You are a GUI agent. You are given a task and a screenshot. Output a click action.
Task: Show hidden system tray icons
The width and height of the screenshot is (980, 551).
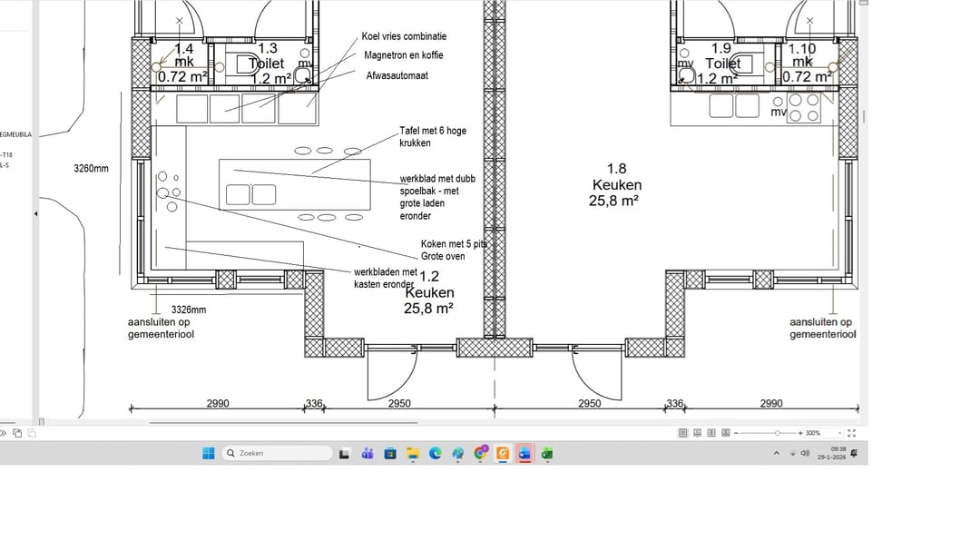point(776,453)
